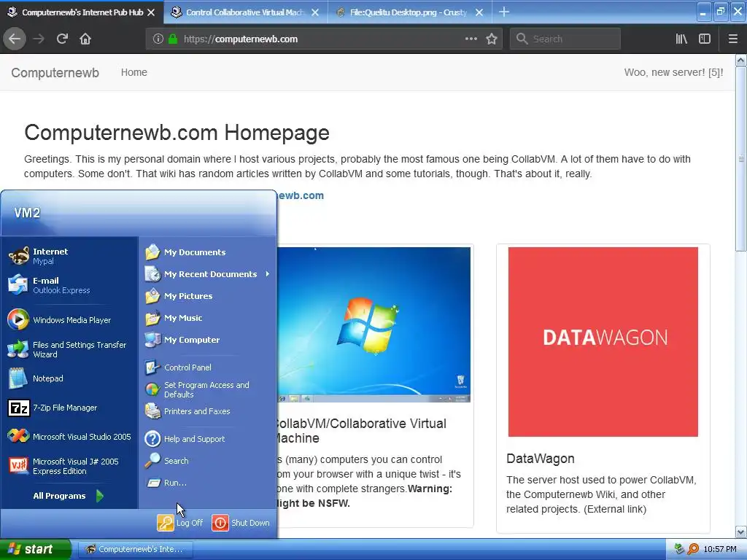Click 'Woo, new server! [5]!' text
747x560 pixels.
coord(673,72)
